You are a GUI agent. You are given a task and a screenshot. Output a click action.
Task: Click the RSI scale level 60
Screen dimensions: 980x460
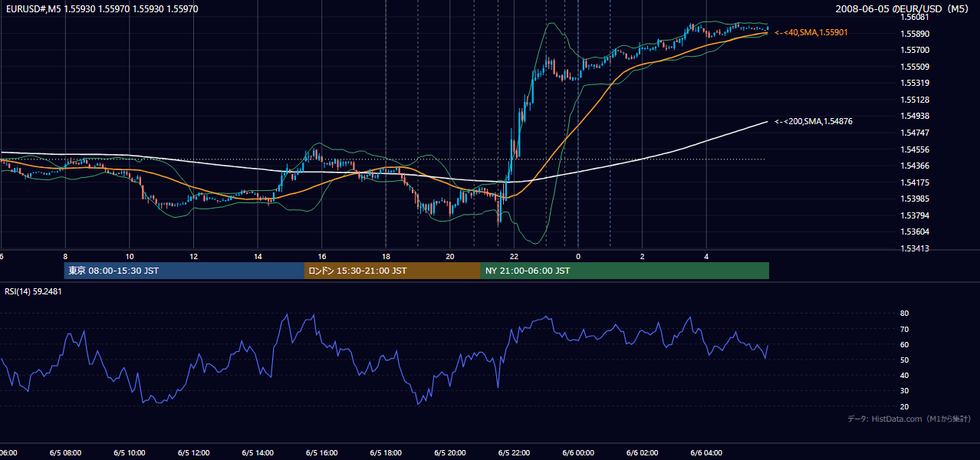(904, 344)
